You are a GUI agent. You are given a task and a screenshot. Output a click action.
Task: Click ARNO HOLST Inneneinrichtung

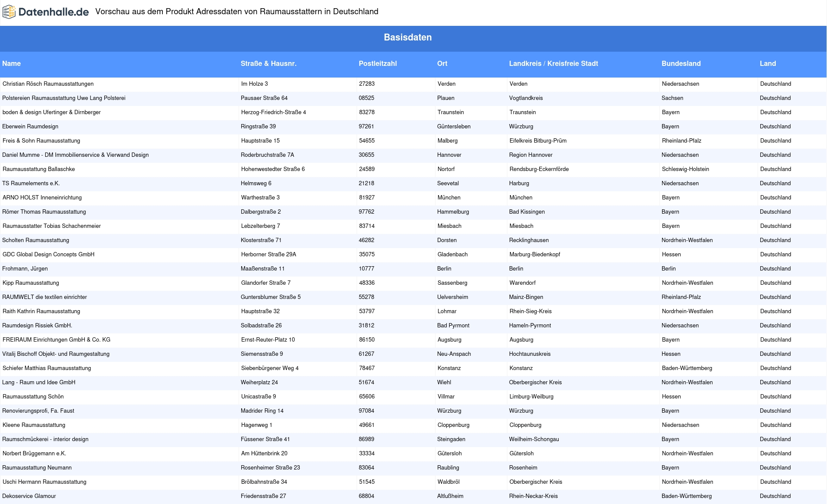tap(42, 198)
